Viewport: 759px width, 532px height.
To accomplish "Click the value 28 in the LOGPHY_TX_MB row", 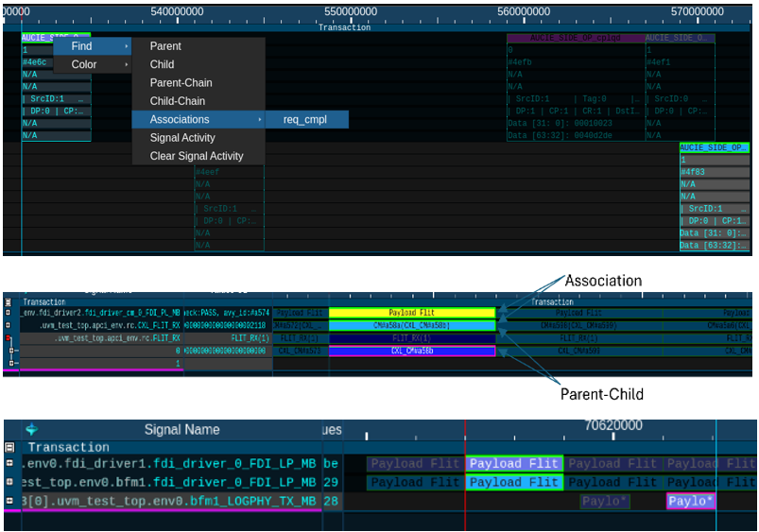I will [331, 501].
